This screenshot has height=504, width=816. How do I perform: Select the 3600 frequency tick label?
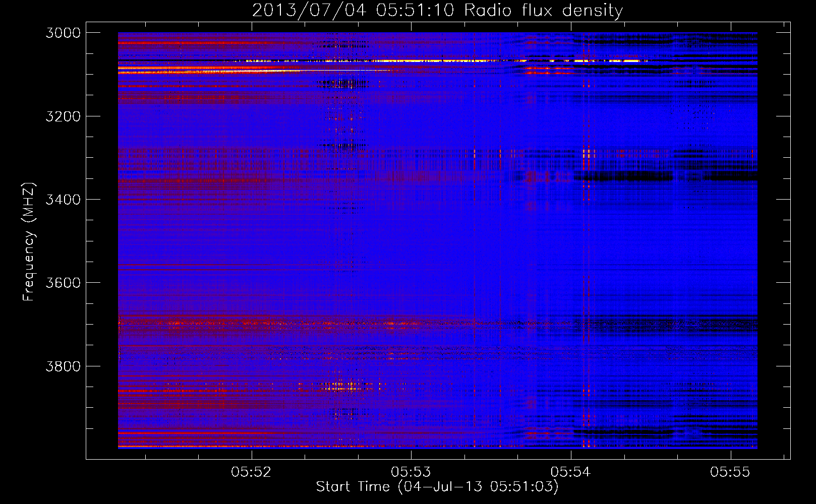(63, 283)
